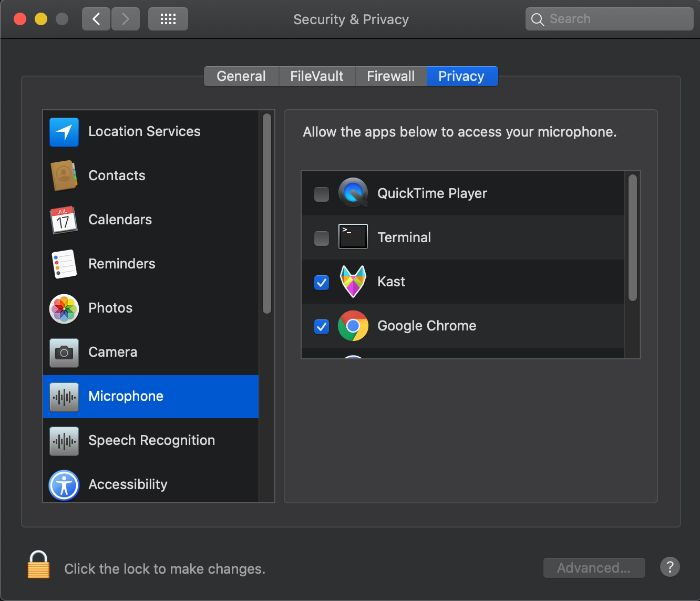Click the Search field in the toolbar
Image resolution: width=700 pixels, height=601 pixels.
(610, 19)
